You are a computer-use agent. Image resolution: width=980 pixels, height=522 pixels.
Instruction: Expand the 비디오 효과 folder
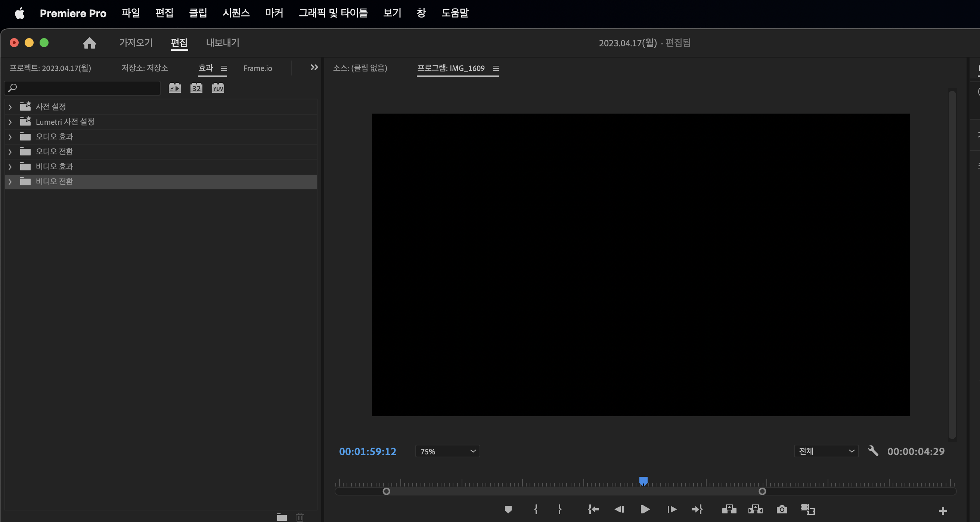tap(10, 167)
